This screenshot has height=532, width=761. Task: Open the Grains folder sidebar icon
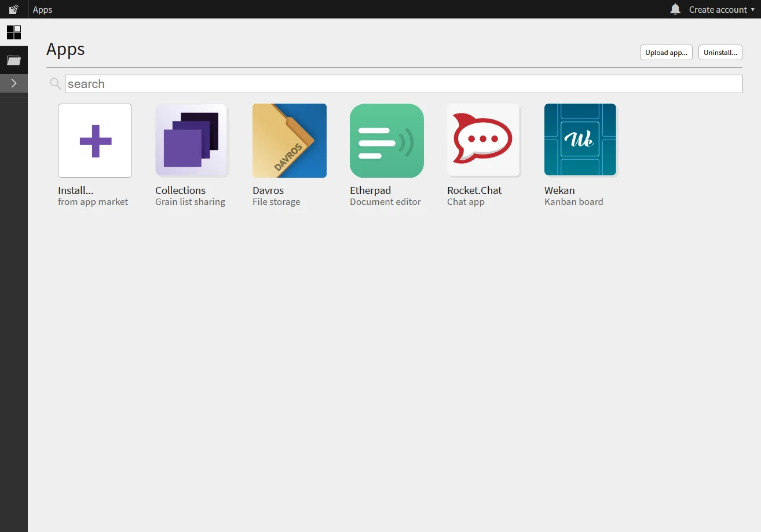pyautogui.click(x=14, y=60)
